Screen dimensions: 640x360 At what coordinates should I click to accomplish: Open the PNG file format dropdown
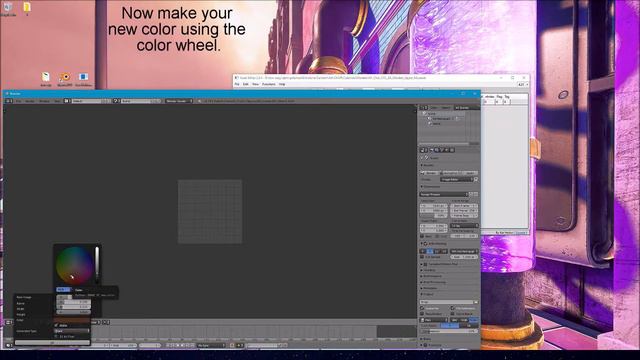[433, 320]
